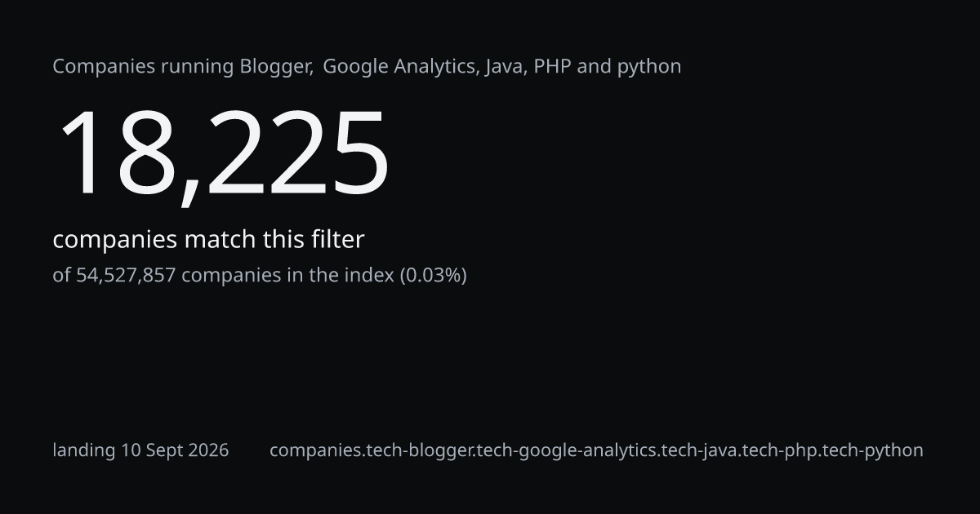
Task: Click 'tech-php' segment in the bottom slug
Action: coord(784,450)
